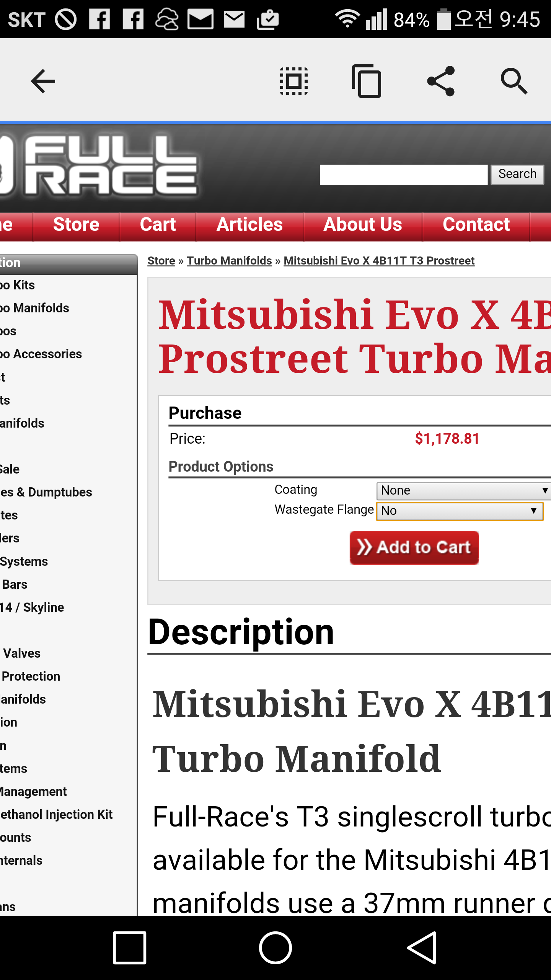Tap the copy pages icon

[x=367, y=81]
